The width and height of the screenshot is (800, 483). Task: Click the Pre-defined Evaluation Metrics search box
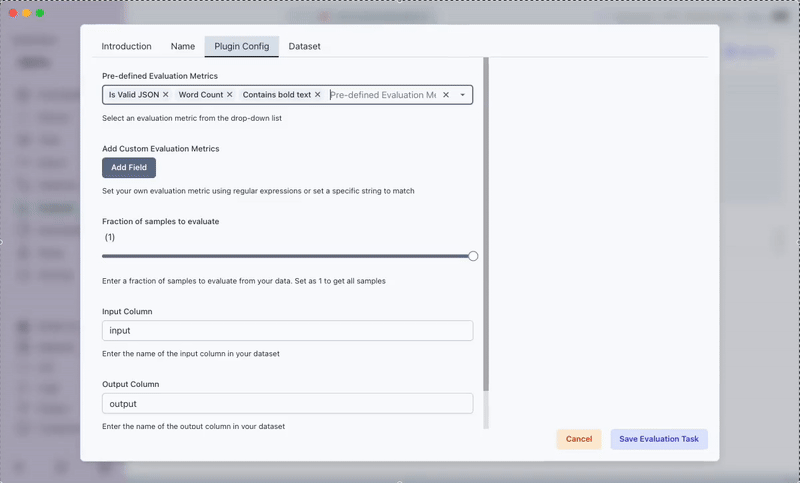[383, 95]
